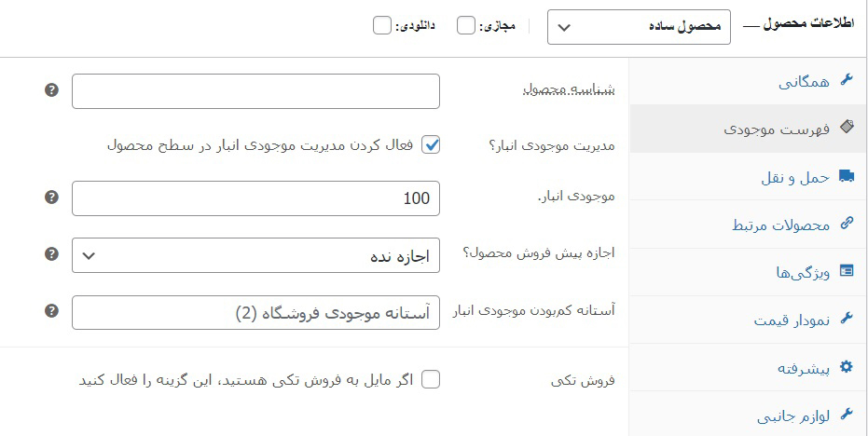Click the موجودی انبار field showing 100
The image size is (868, 436).
pyautogui.click(x=255, y=198)
